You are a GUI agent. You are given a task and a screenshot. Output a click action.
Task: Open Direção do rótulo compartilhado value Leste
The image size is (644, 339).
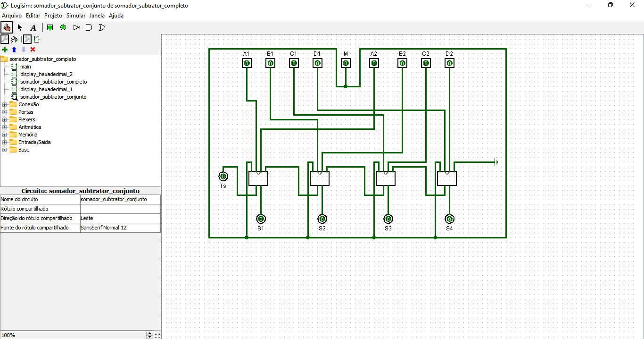(x=120, y=218)
